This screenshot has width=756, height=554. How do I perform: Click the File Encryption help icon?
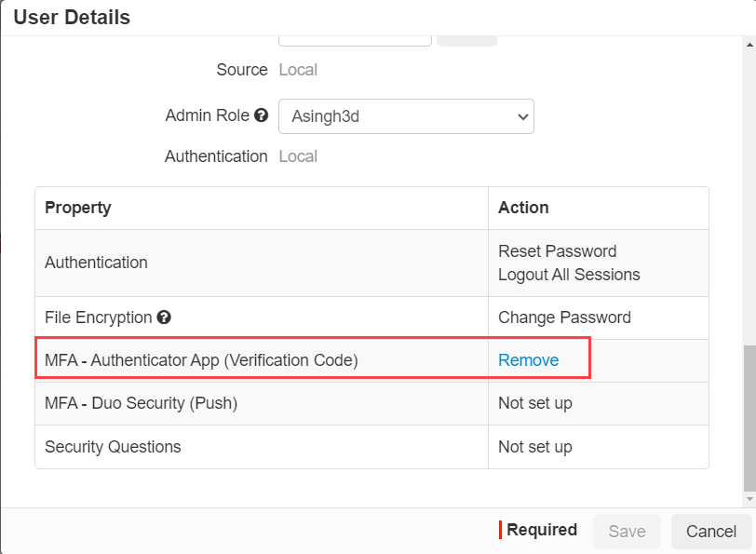(164, 318)
